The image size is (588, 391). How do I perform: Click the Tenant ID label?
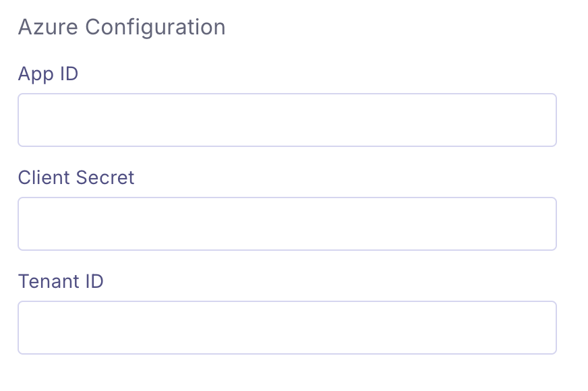click(61, 281)
